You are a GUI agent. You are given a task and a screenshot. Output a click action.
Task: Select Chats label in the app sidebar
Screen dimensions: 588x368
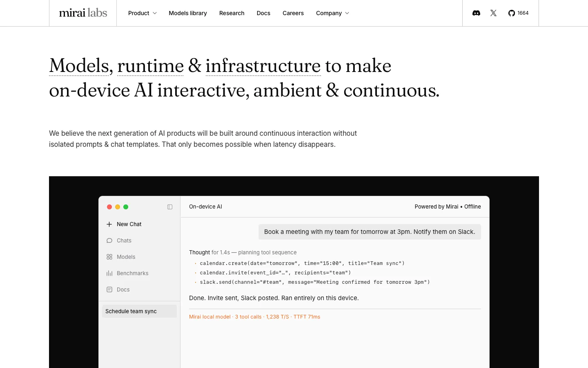click(x=124, y=240)
